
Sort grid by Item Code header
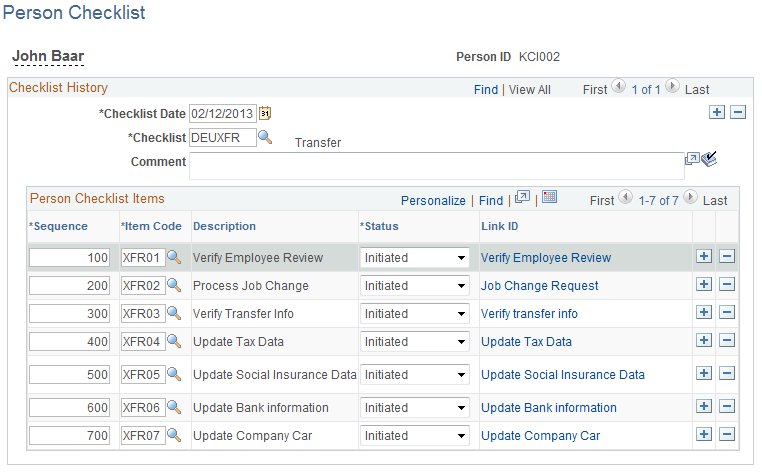click(x=151, y=226)
